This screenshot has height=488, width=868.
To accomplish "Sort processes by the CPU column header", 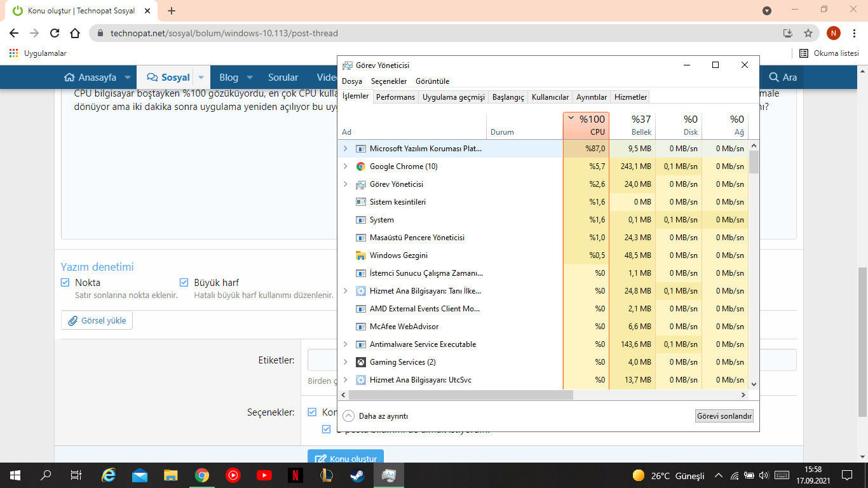I will [x=586, y=125].
